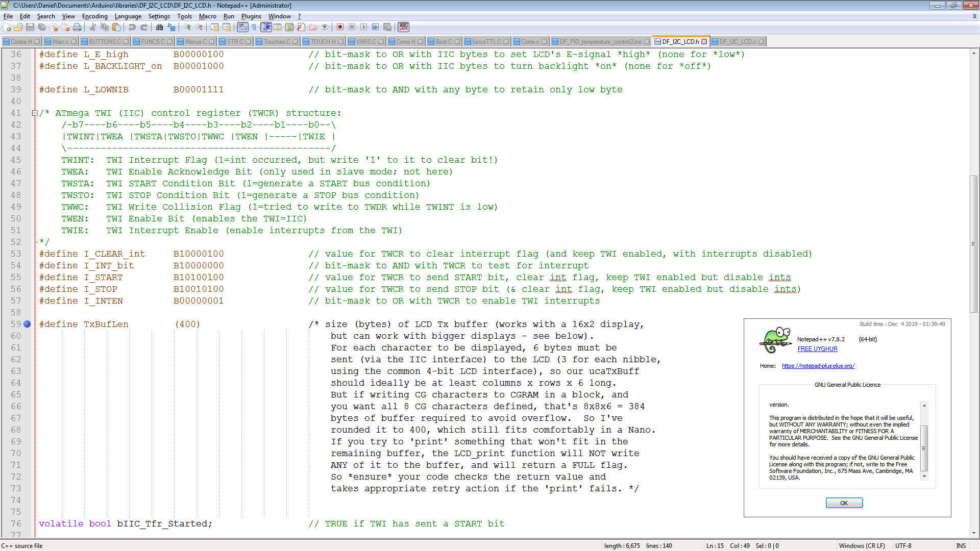Image resolution: width=980 pixels, height=551 pixels.
Task: Open the Folder as Workspace icon
Action: pyautogui.click(x=313, y=27)
